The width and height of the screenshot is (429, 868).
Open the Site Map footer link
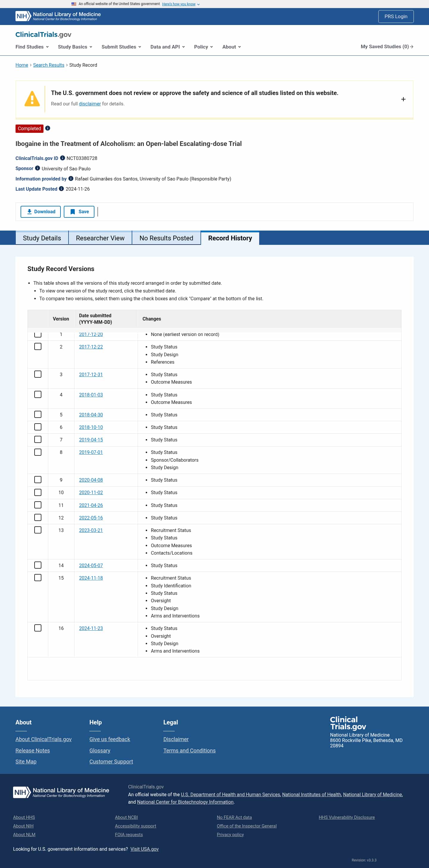(26, 762)
